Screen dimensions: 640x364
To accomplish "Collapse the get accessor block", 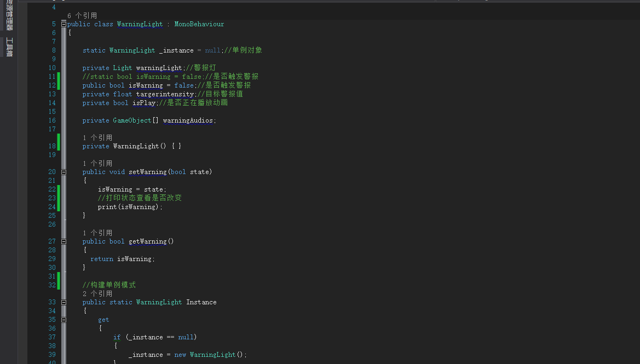I will [64, 320].
